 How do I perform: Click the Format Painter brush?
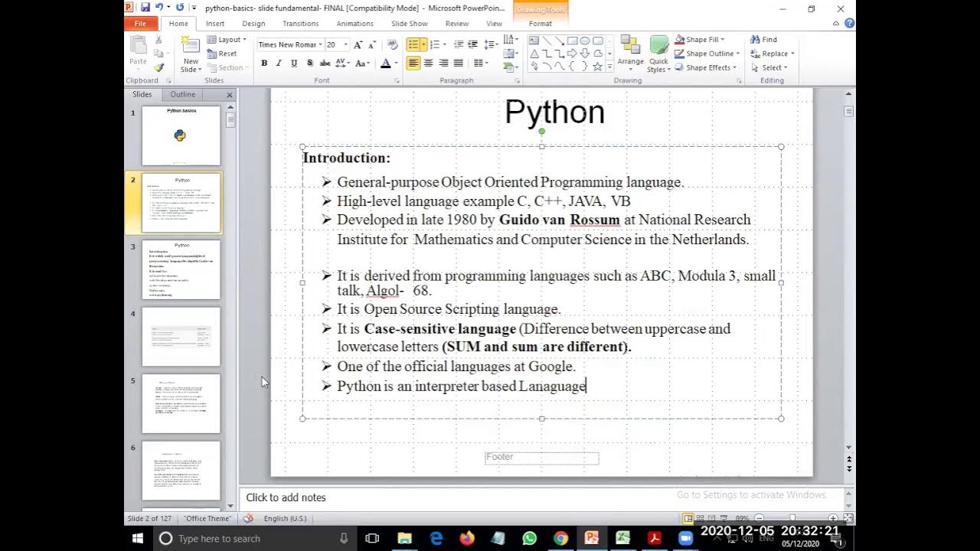point(158,67)
